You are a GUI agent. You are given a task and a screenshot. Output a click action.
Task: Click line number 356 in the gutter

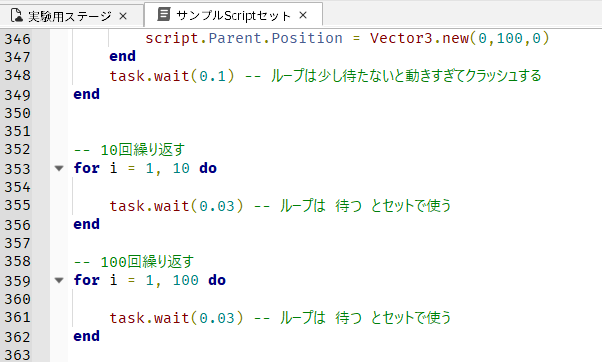pyautogui.click(x=17, y=225)
